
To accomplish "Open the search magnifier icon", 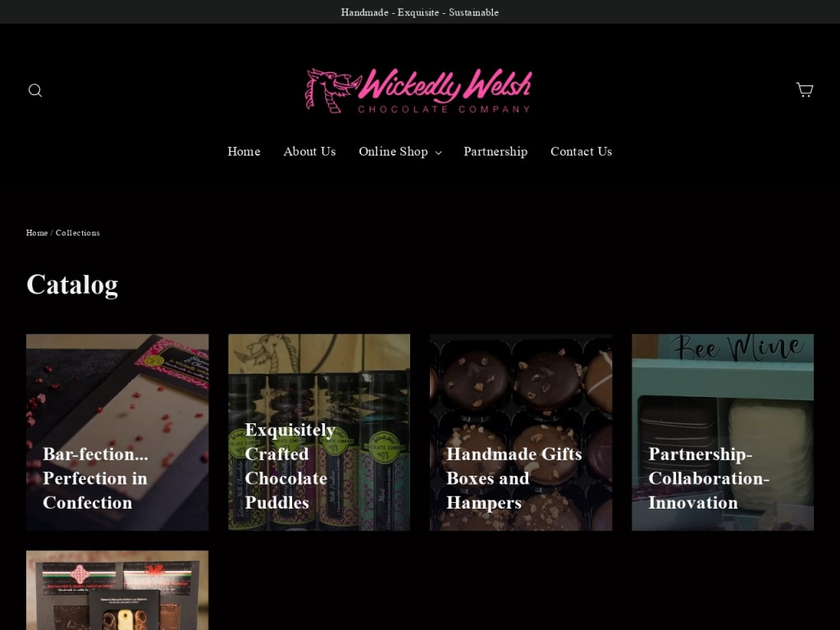I will (x=35, y=90).
